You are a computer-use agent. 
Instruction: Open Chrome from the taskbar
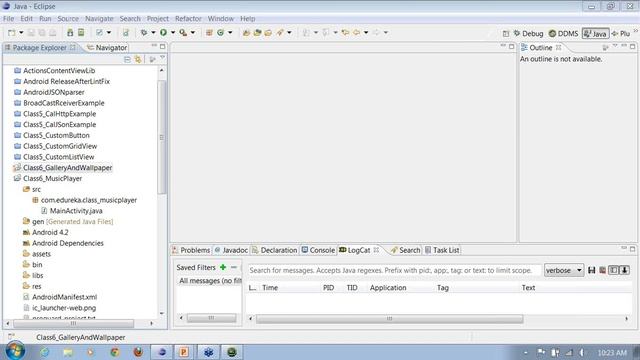tap(115, 352)
